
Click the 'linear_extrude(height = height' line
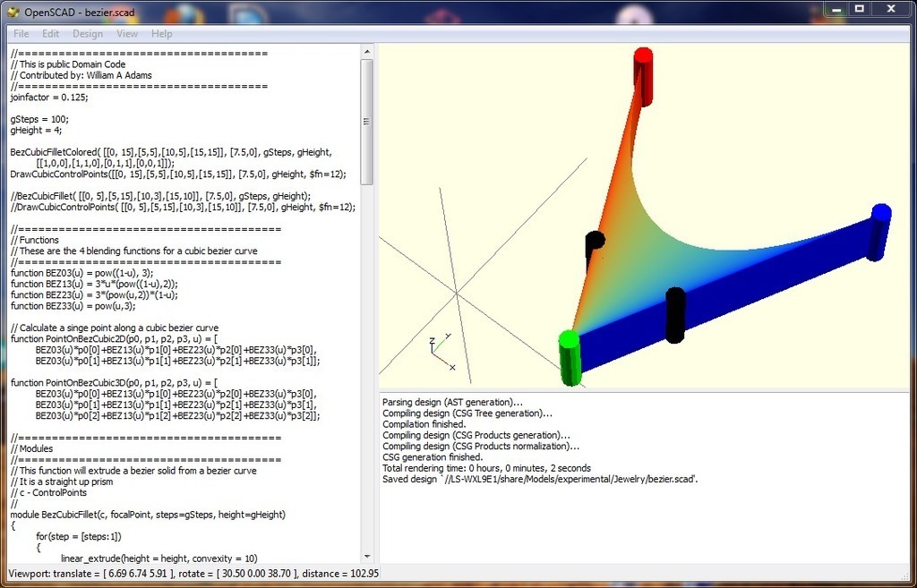(159, 558)
